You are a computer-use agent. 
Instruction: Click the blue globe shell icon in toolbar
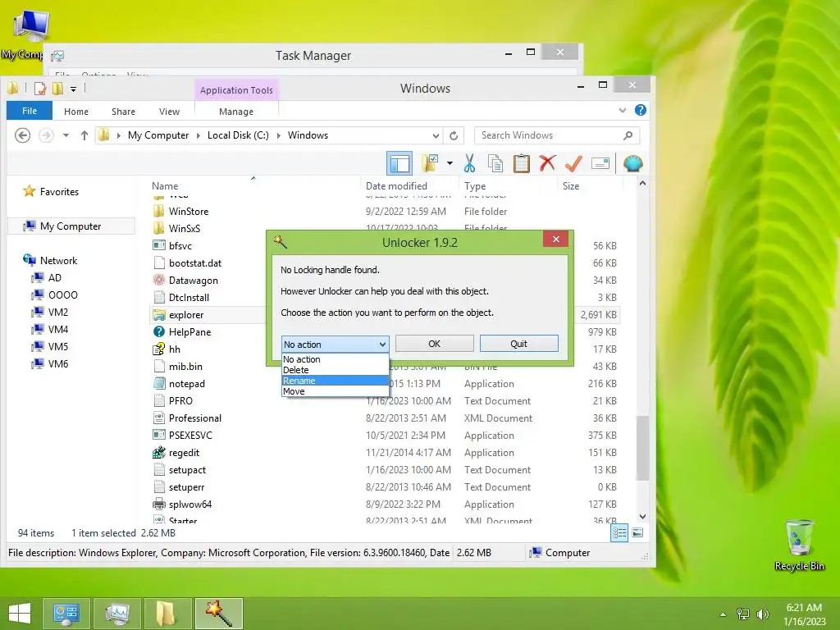[632, 163]
